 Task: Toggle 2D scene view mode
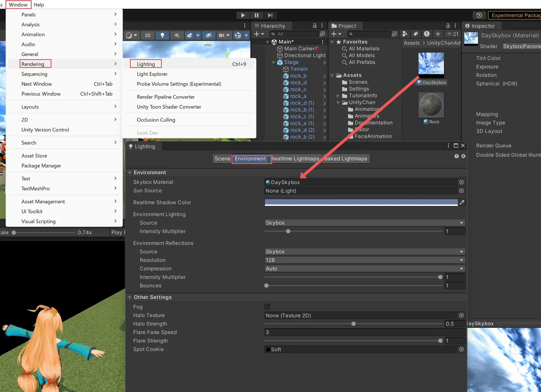pyautogui.click(x=147, y=35)
